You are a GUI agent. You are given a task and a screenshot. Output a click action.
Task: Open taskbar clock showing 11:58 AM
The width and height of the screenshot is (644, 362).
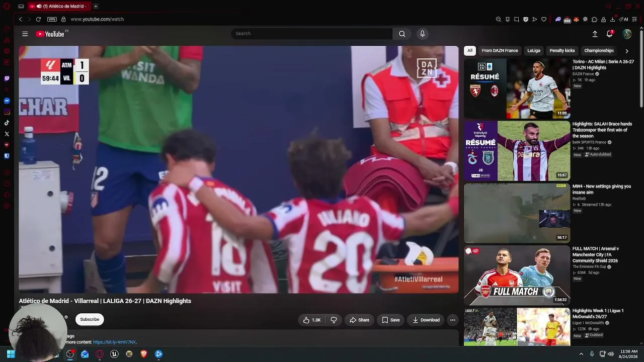pyautogui.click(x=629, y=354)
